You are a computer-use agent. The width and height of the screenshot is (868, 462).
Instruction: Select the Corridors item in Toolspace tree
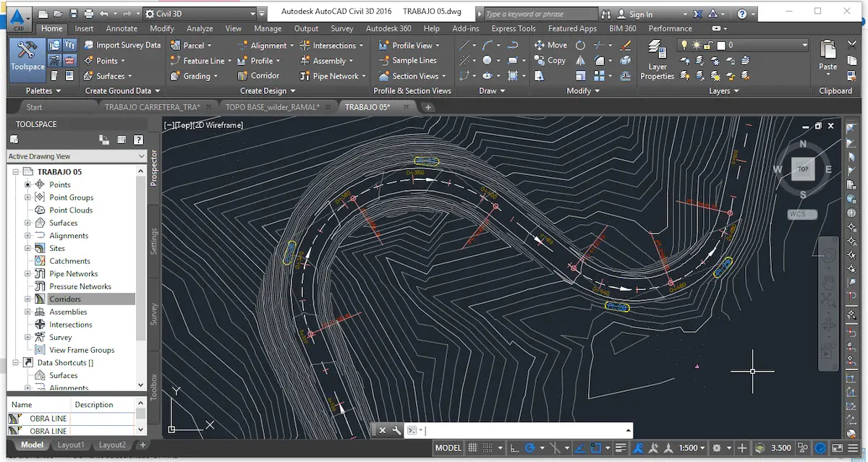pos(65,299)
